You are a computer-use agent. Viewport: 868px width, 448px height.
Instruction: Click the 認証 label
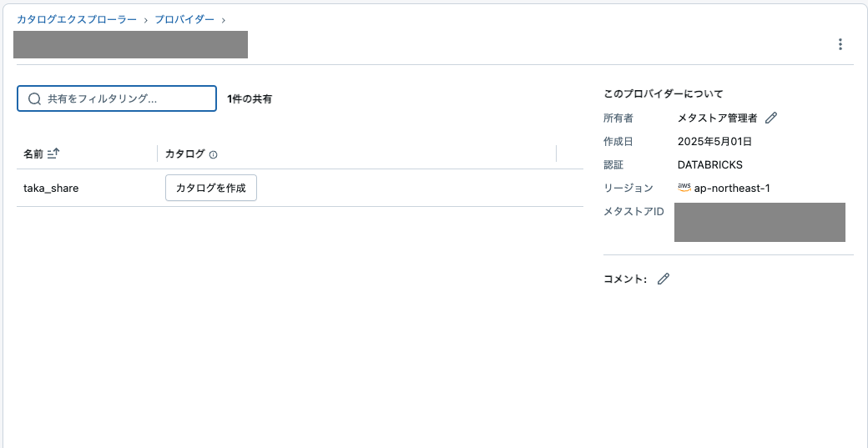[613, 165]
